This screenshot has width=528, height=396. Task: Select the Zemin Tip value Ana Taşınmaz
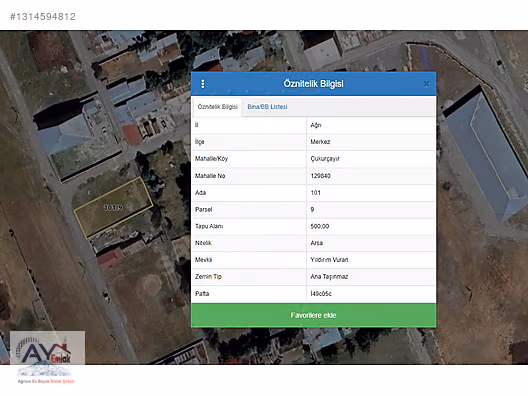point(329,276)
